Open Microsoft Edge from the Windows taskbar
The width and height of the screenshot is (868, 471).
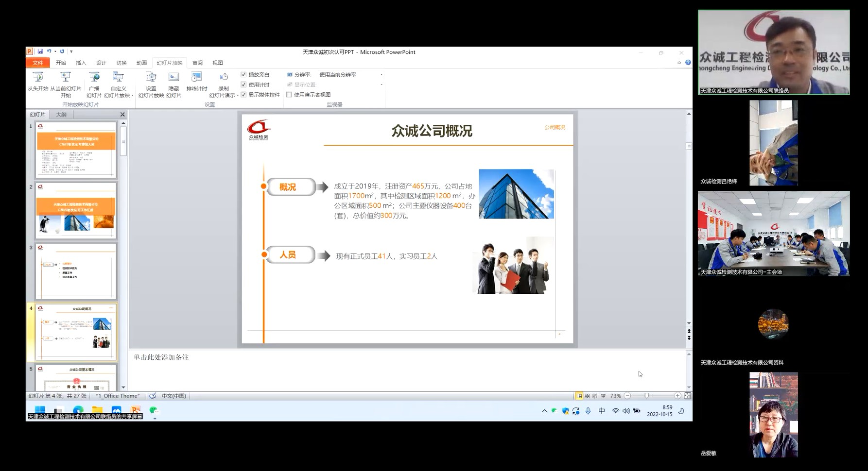(x=78, y=411)
